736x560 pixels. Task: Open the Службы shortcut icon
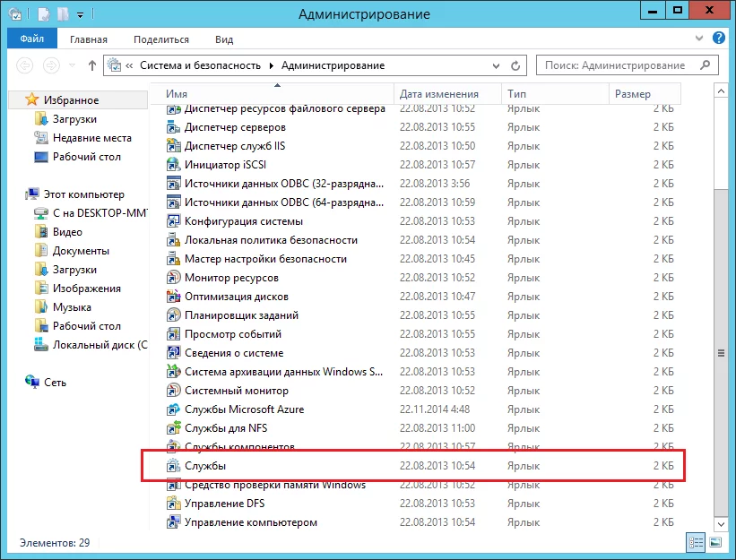coord(174,466)
